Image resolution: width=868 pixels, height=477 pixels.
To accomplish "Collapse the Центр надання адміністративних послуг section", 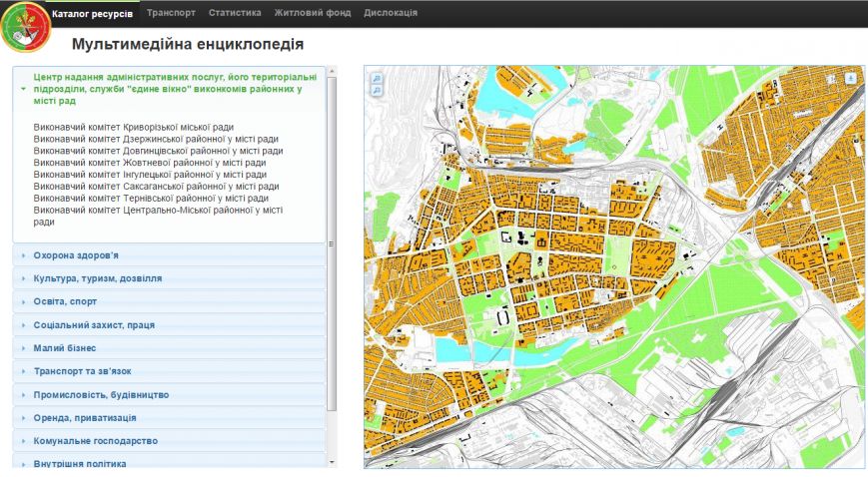I will point(170,89).
